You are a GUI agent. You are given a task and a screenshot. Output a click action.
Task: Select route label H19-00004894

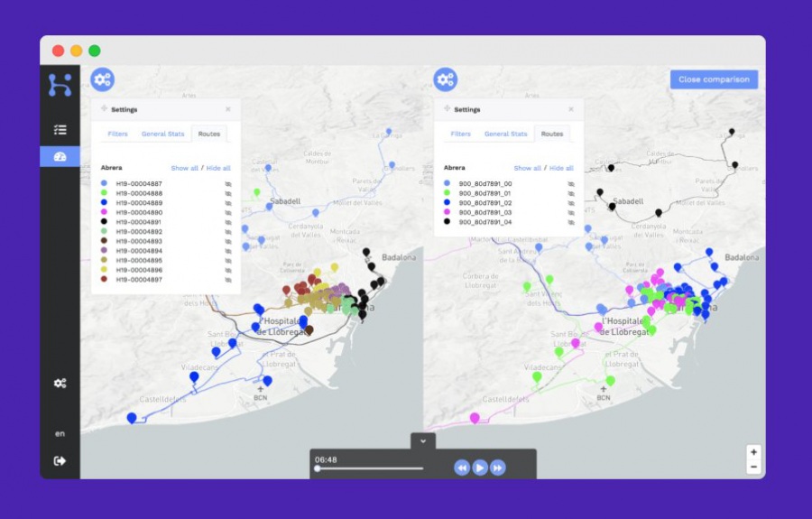[139, 251]
